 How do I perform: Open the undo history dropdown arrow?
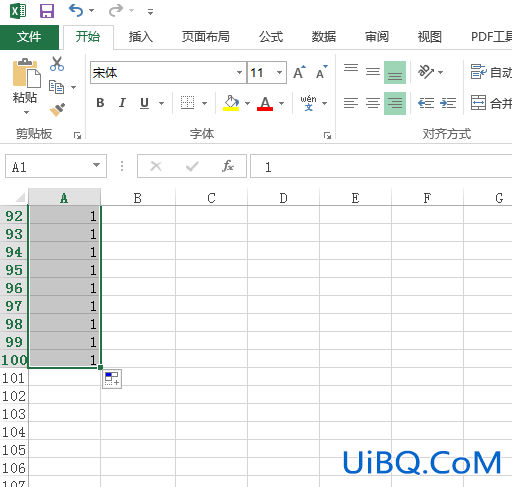91,11
